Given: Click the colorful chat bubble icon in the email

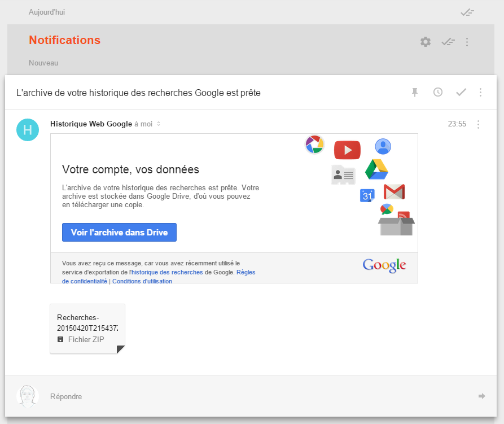Looking at the screenshot, I should 387,209.
